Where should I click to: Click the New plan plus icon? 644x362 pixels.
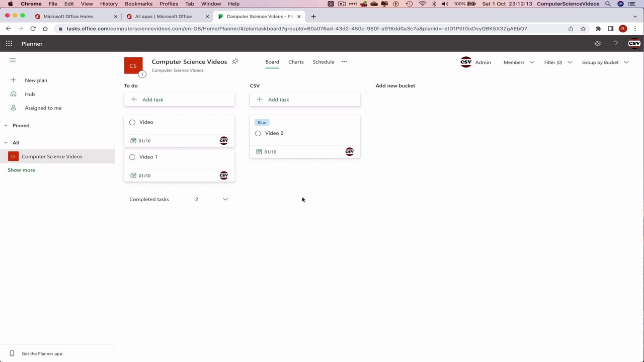[13, 80]
